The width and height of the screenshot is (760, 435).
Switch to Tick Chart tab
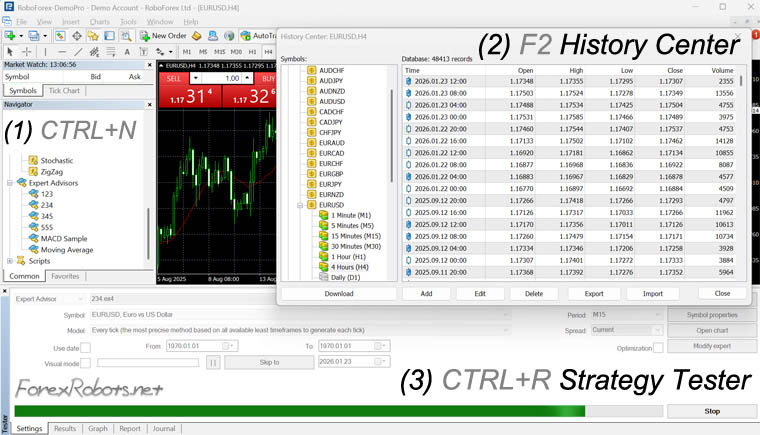64,91
